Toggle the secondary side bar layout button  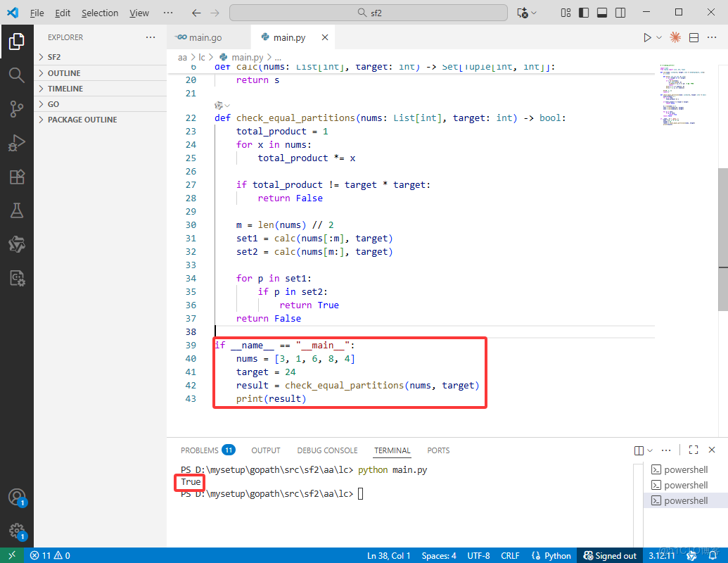(x=620, y=13)
